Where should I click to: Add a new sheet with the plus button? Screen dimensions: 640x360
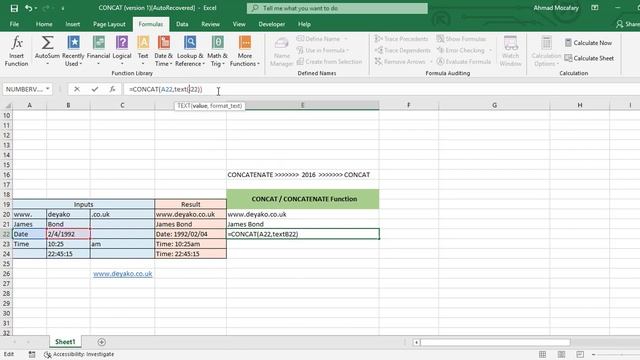click(102, 342)
